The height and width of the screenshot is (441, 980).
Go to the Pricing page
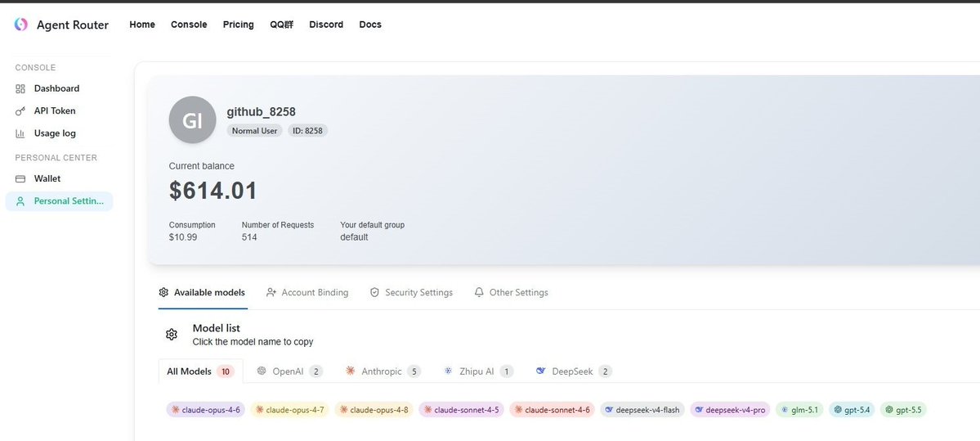238,25
